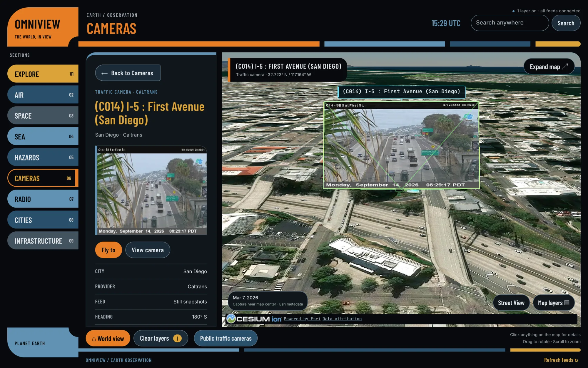Image resolution: width=588 pixels, height=368 pixels.
Task: Click the 15:29 UTC clock
Action: (x=446, y=23)
